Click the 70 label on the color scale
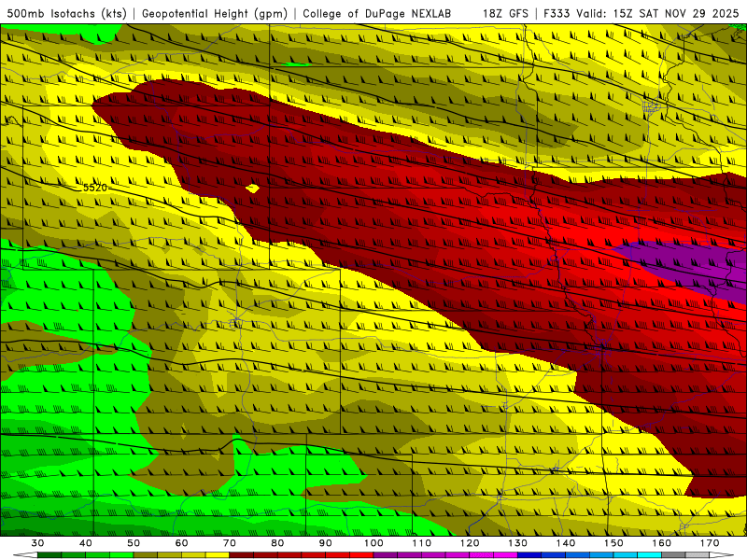This screenshot has width=747, height=560. coord(230,543)
